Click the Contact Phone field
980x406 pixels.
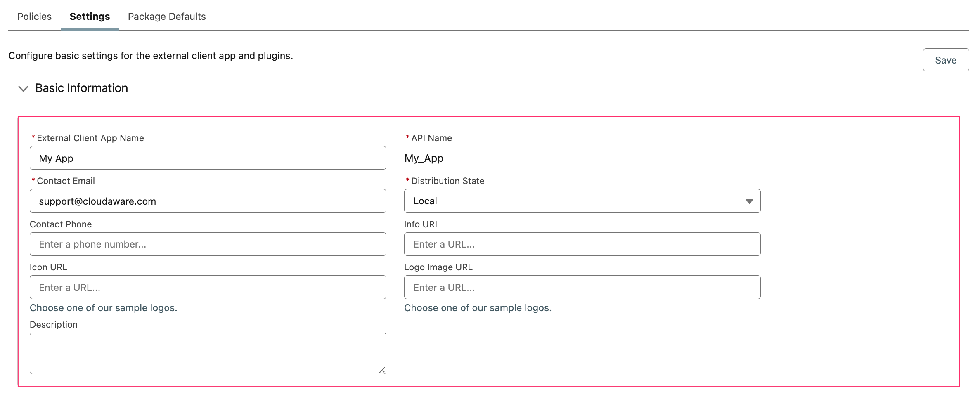208,244
